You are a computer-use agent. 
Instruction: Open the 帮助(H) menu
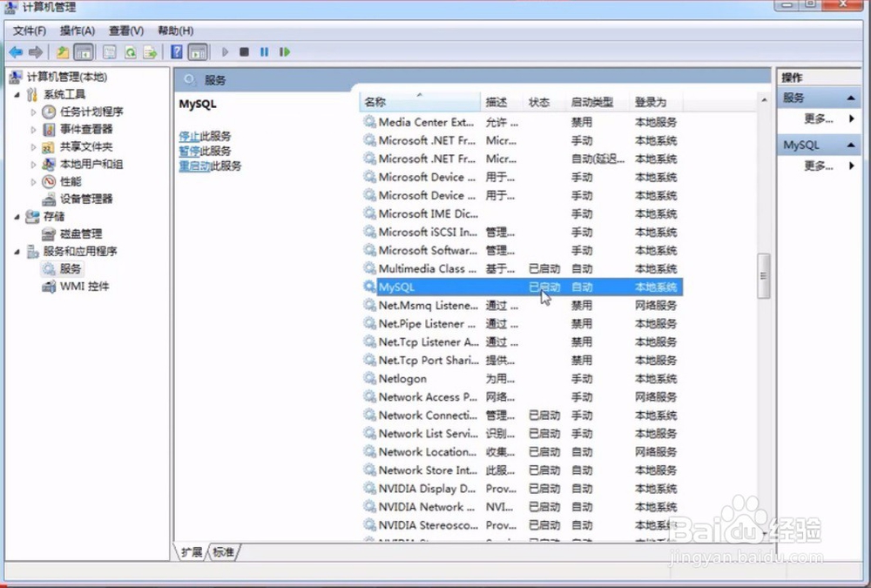coord(176,30)
